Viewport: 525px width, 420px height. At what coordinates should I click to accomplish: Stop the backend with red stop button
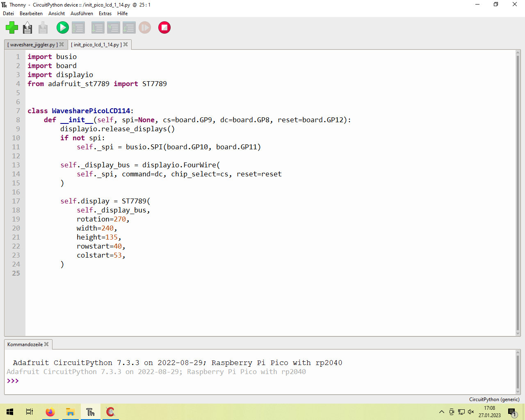click(164, 28)
